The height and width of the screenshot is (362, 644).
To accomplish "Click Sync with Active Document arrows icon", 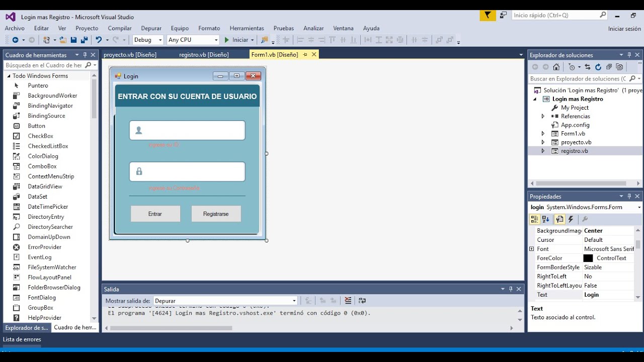I will point(587,67).
